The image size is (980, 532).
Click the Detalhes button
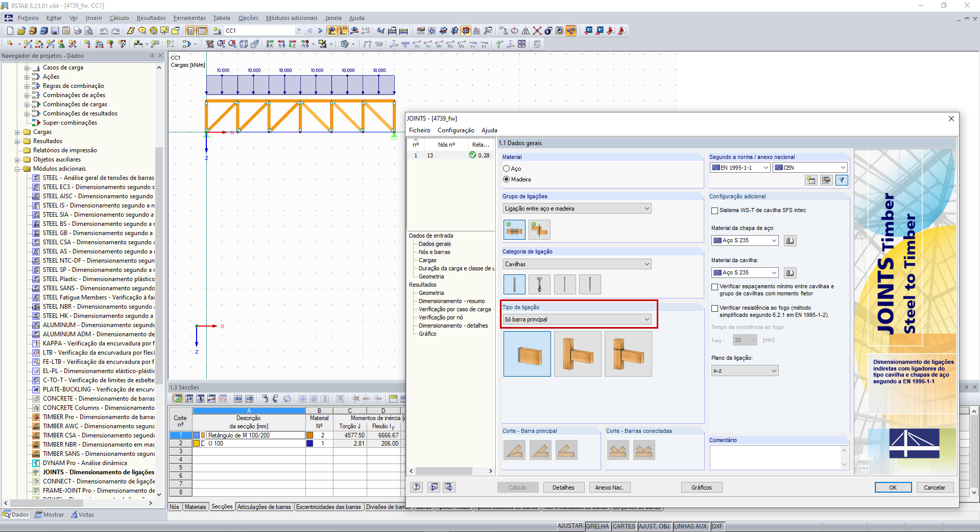coord(563,488)
